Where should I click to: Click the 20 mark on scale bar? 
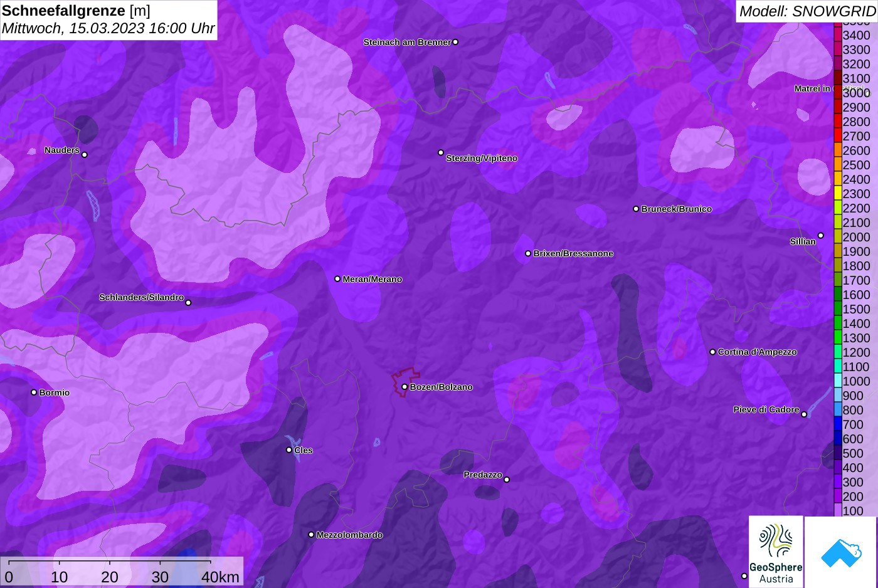[x=110, y=577]
